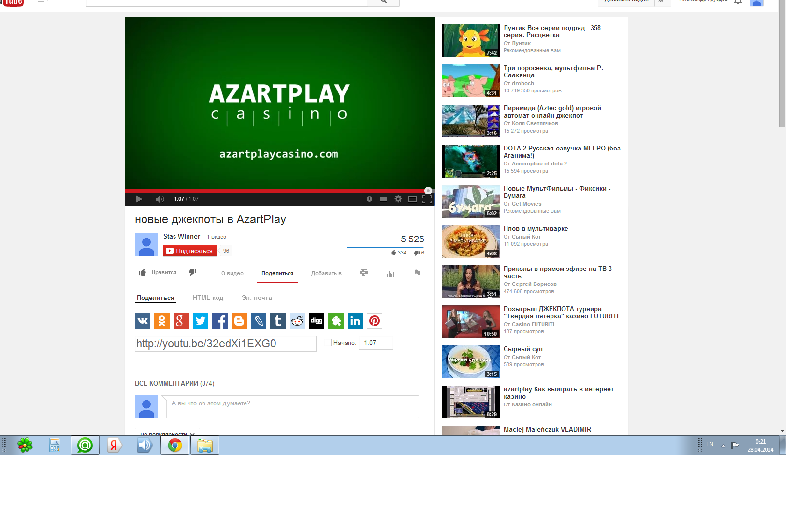
Task: Share the video on VK
Action: pyautogui.click(x=143, y=321)
